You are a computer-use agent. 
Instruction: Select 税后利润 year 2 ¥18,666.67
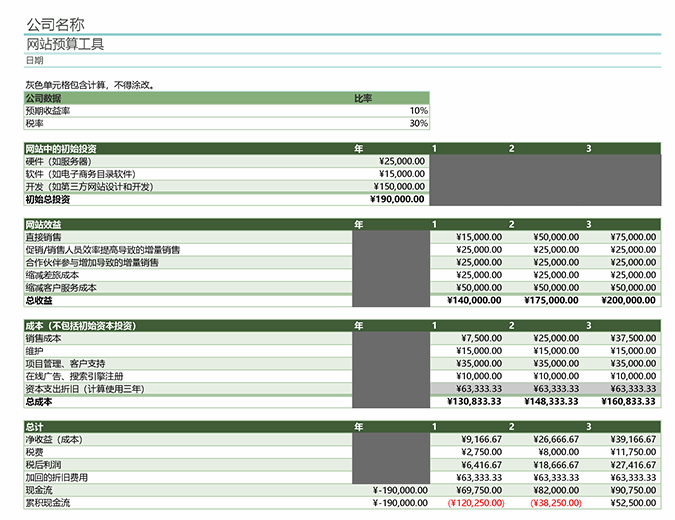(x=556, y=464)
